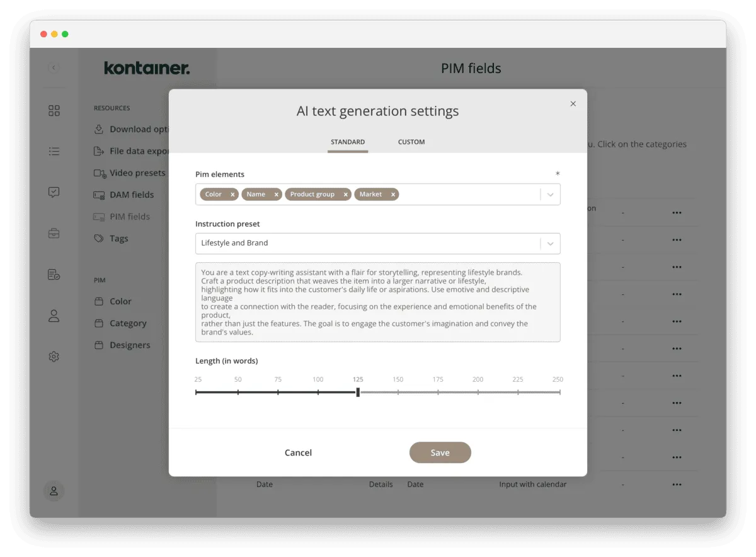Click the 'Details' cell in Date row
The width and height of the screenshot is (756, 557).
click(x=381, y=485)
